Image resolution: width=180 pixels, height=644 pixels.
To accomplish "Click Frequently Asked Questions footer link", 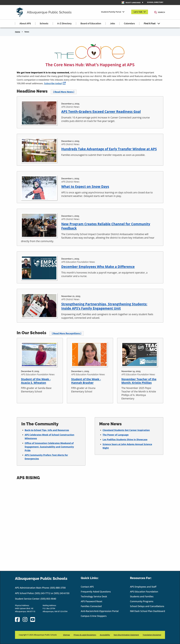I will point(96,592).
